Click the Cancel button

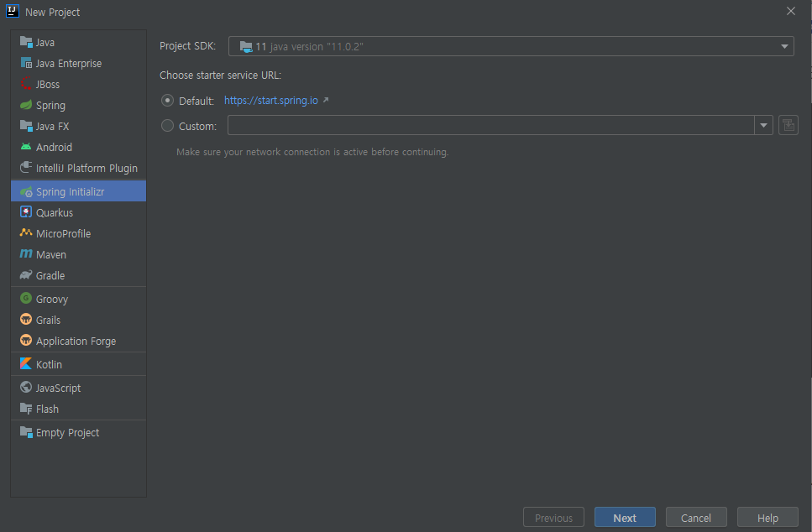click(x=696, y=518)
